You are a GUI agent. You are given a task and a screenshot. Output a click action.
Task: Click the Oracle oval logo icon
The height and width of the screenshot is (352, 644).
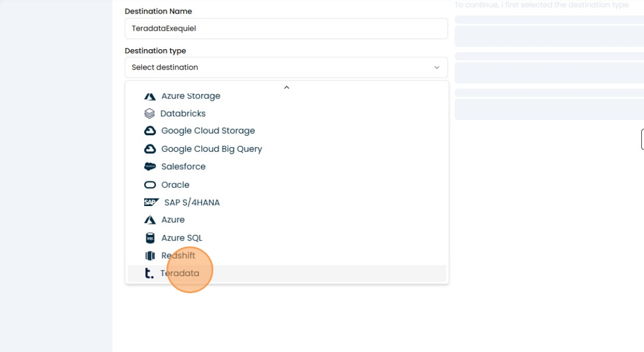[x=150, y=185]
